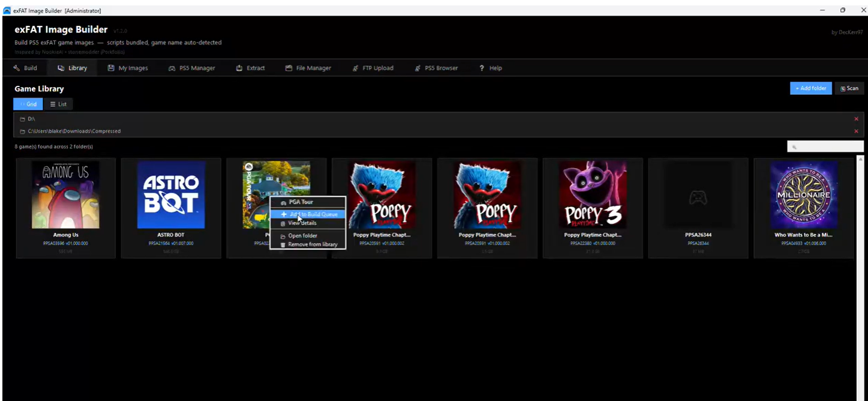Click the Add folder button
Viewport: 868px width, 401px height.
click(x=810, y=88)
